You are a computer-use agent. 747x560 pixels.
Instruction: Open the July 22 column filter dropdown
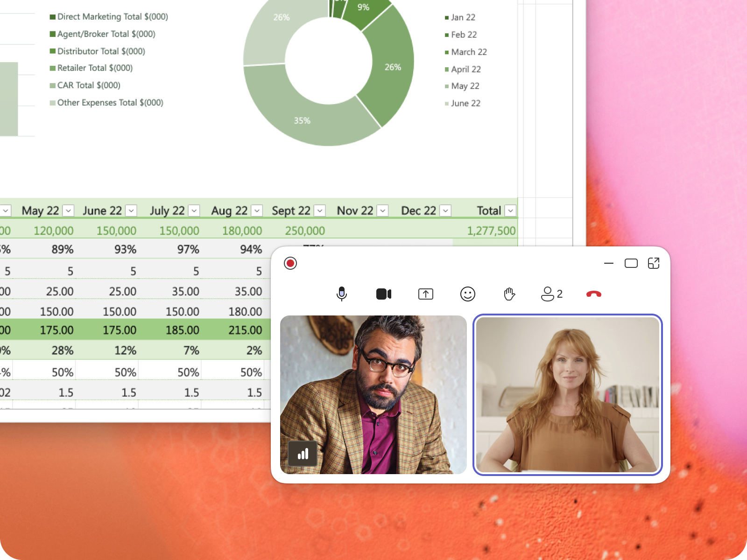pos(194,211)
